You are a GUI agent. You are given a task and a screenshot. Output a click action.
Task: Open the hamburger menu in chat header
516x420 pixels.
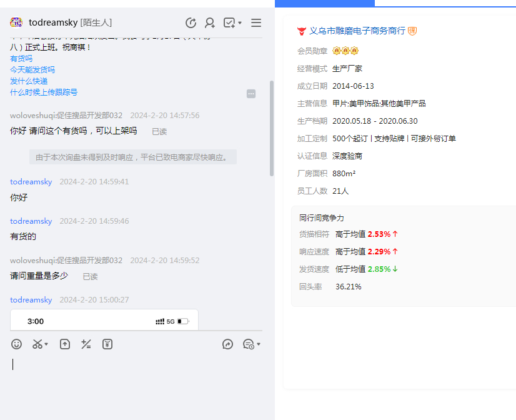(256, 23)
